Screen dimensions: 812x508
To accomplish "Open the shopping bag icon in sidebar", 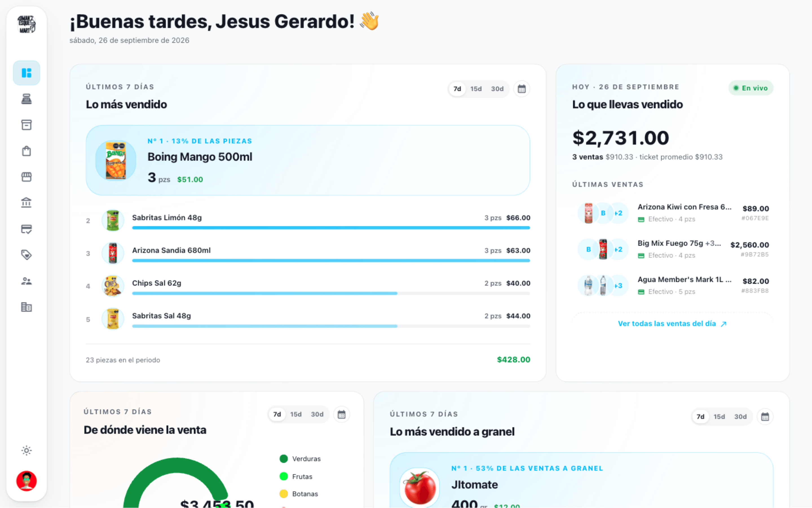I will [x=27, y=151].
